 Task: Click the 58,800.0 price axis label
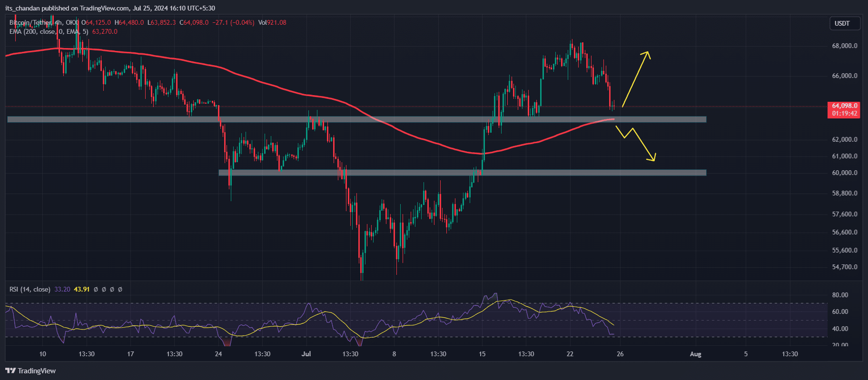[x=845, y=193]
